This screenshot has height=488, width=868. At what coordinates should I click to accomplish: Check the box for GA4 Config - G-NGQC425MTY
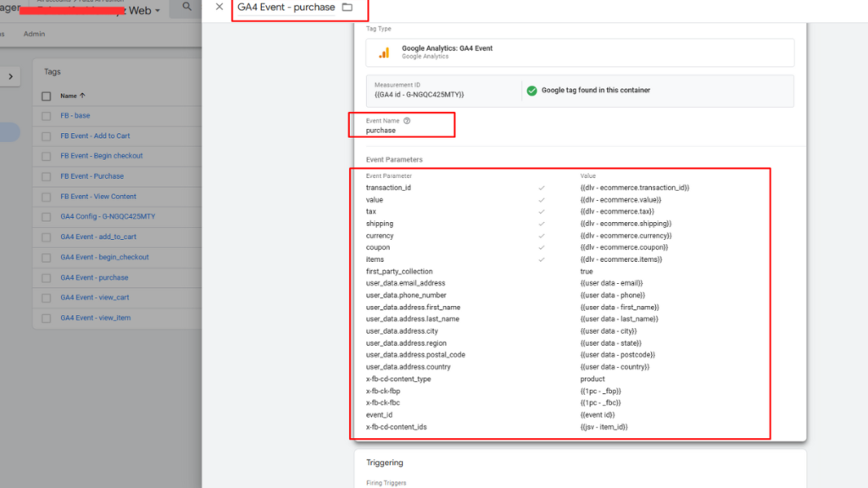click(46, 217)
